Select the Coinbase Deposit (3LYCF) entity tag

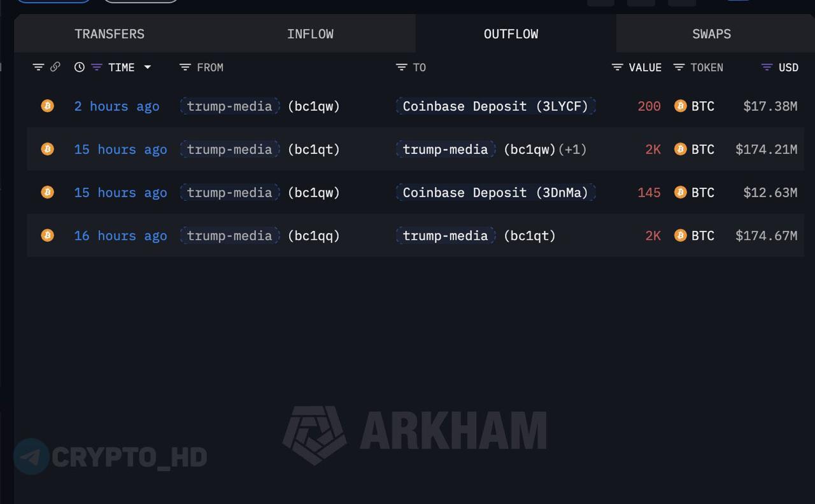(495, 106)
